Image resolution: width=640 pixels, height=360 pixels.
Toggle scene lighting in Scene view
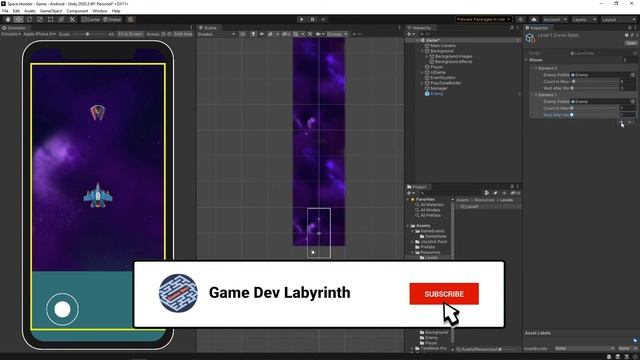coord(253,34)
